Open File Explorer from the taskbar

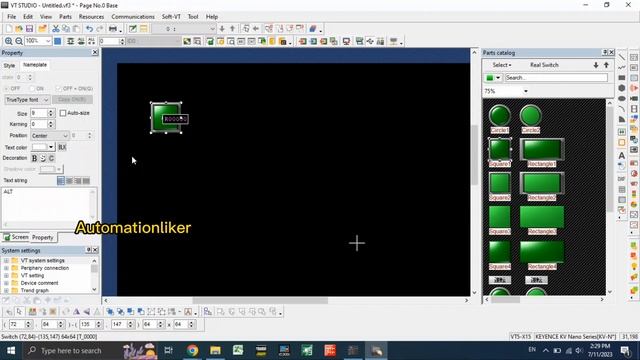215,351
